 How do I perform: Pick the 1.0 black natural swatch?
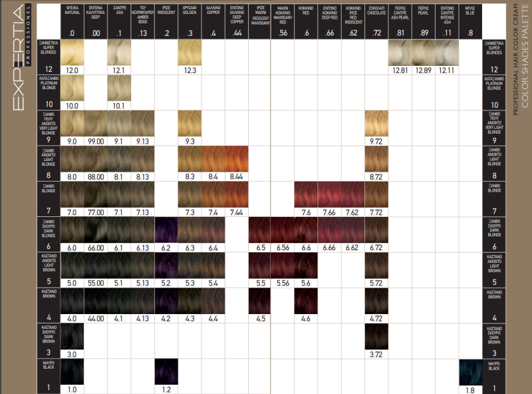pyautogui.click(x=72, y=372)
